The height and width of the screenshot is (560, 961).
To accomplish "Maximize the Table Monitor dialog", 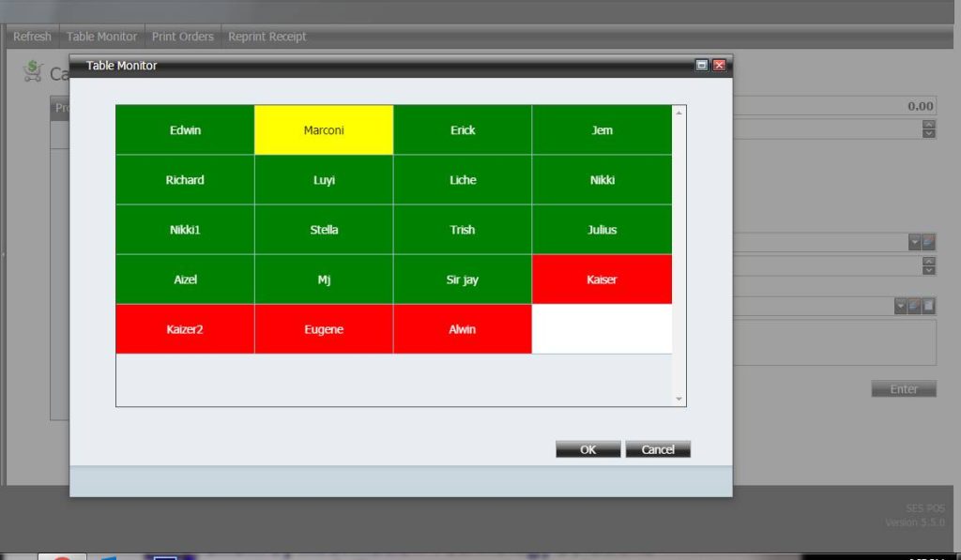I will click(x=701, y=66).
